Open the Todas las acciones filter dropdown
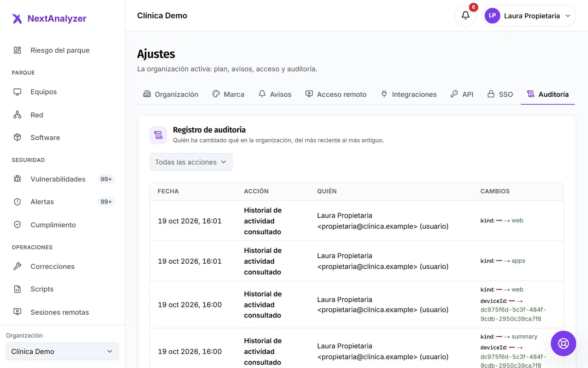 (x=191, y=162)
